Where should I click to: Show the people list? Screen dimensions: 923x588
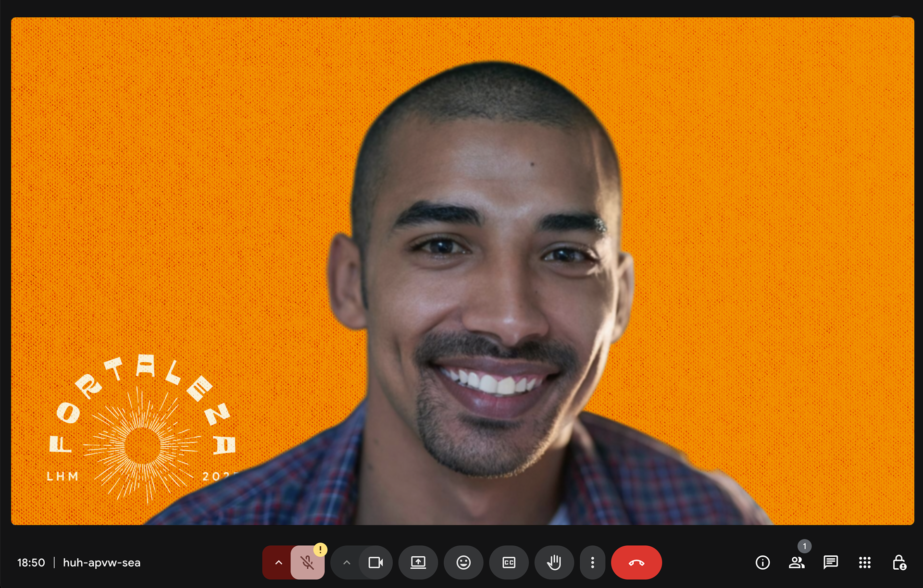click(x=796, y=563)
